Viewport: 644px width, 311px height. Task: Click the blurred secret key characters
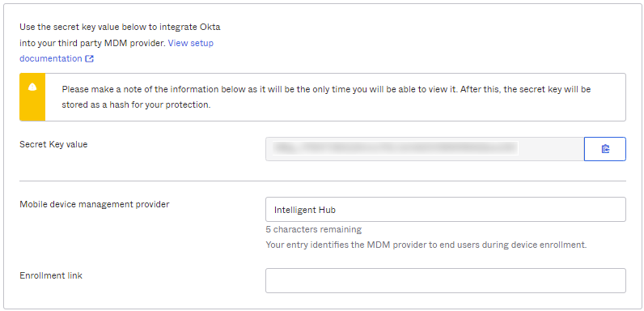394,147
